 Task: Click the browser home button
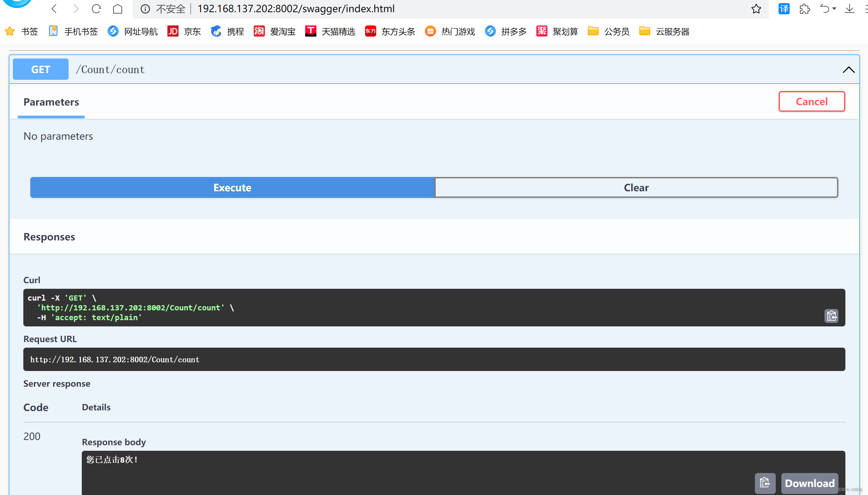118,9
